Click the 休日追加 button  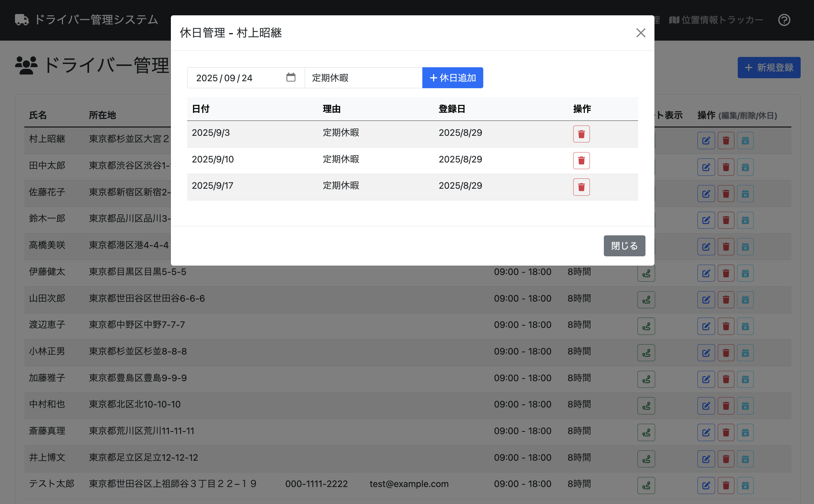click(453, 78)
